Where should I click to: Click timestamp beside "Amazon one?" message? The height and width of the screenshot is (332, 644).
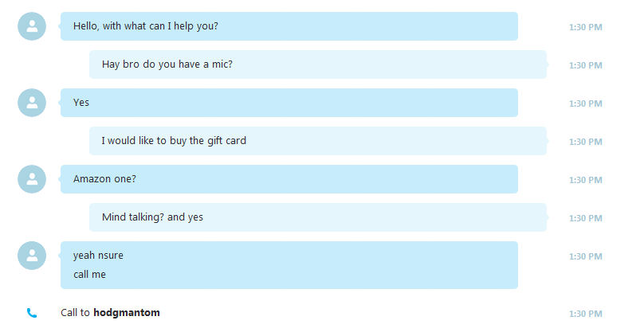tap(585, 180)
